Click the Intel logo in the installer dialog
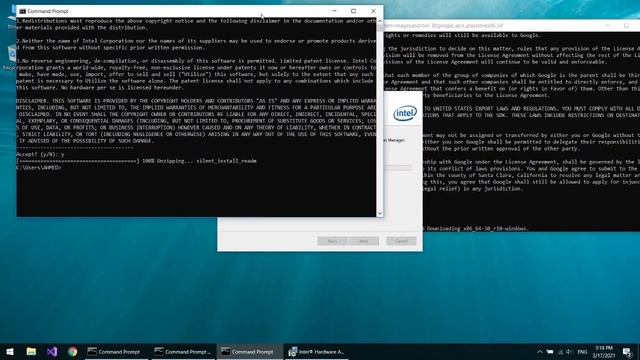Screen dimensions: 640x360 405,113
